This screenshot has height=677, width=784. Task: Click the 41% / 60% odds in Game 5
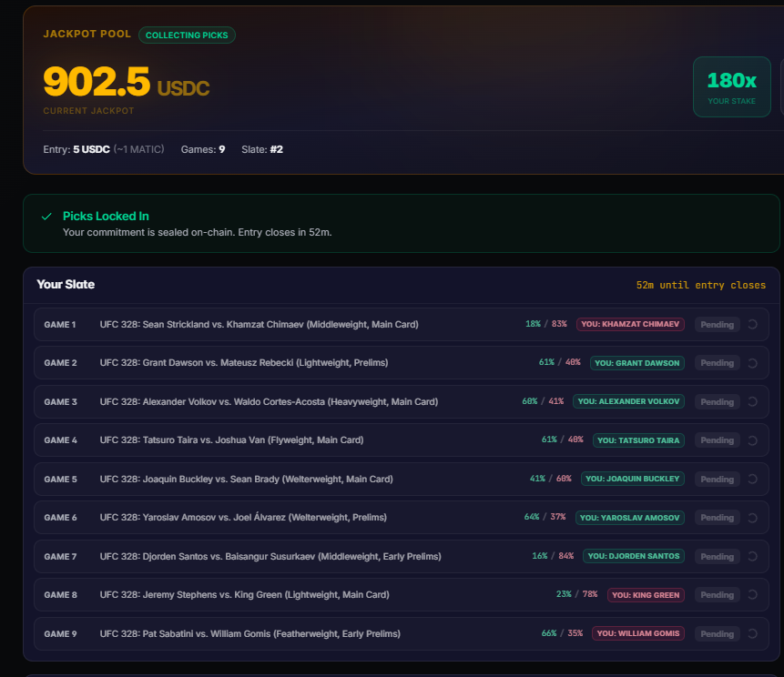click(x=551, y=479)
